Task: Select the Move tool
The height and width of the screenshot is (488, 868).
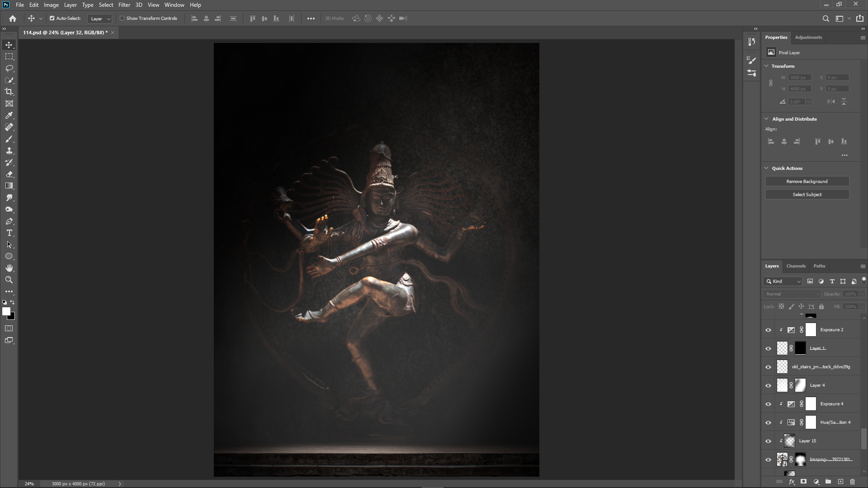Action: pyautogui.click(x=9, y=45)
